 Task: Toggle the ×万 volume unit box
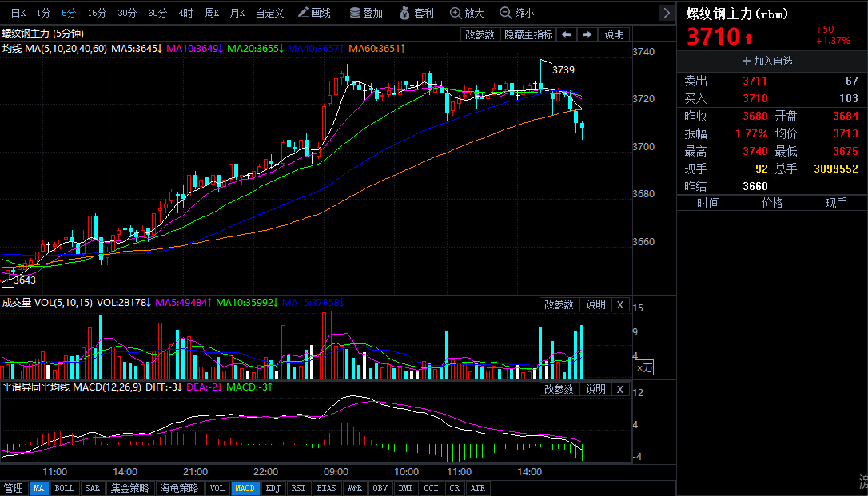[643, 367]
